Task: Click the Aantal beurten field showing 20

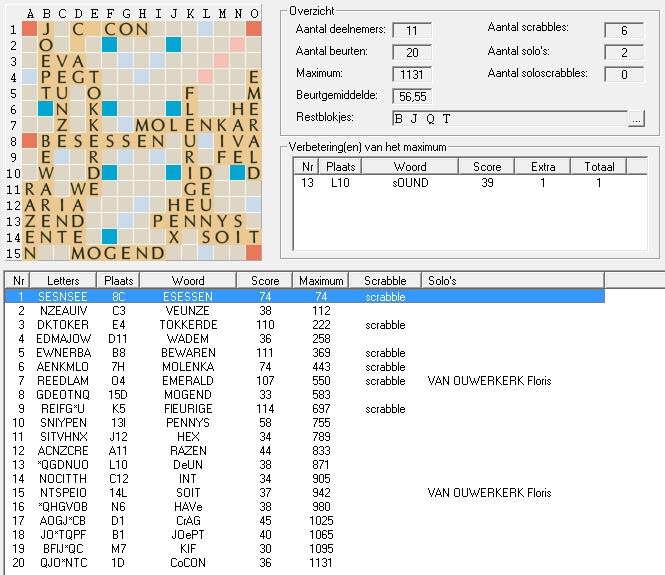Action: 412,53
